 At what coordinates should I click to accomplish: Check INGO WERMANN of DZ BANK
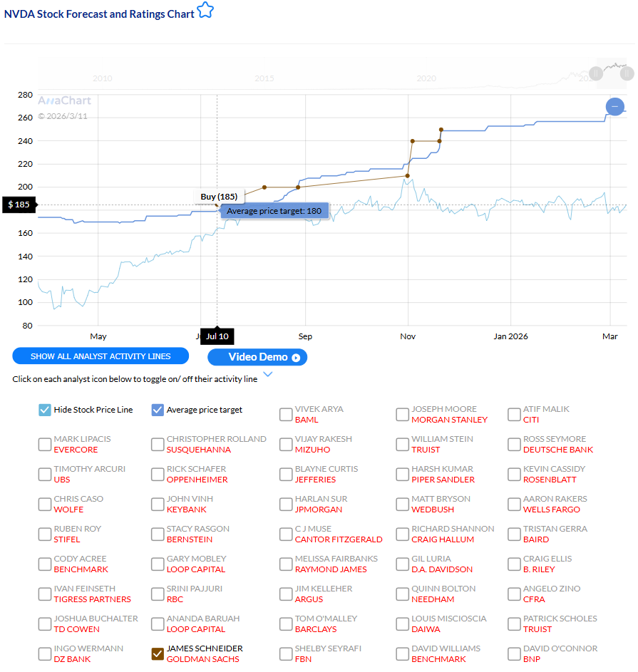(44, 653)
